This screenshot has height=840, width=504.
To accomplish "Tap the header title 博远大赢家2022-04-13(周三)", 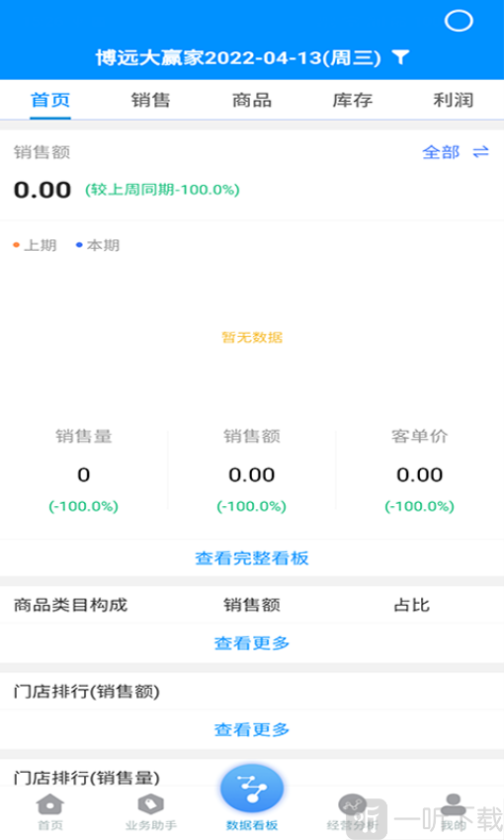I will tap(238, 57).
